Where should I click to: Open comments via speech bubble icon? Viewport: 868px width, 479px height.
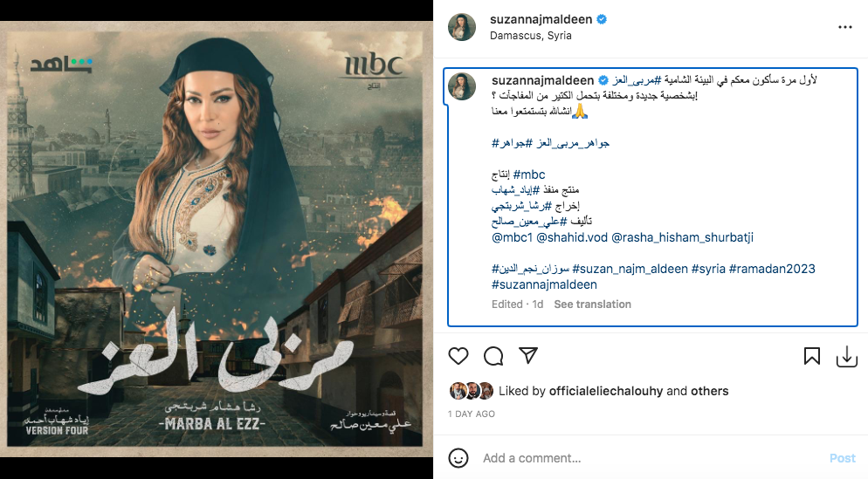point(493,356)
